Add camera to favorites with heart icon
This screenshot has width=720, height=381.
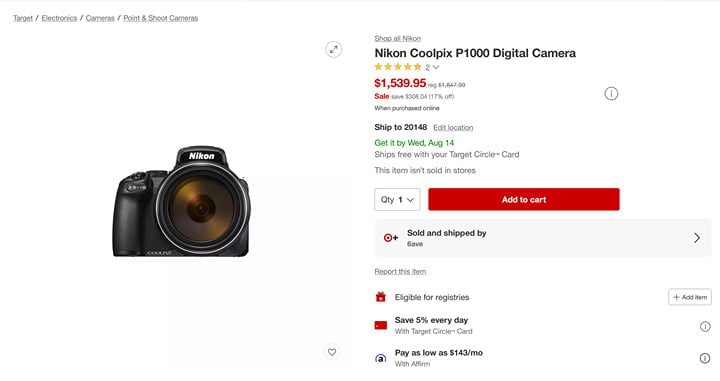[x=332, y=352]
